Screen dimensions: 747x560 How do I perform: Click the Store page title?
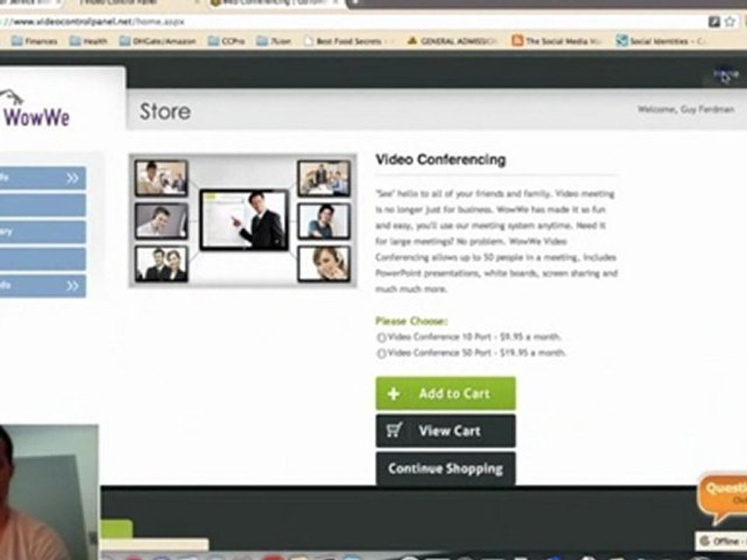165,112
